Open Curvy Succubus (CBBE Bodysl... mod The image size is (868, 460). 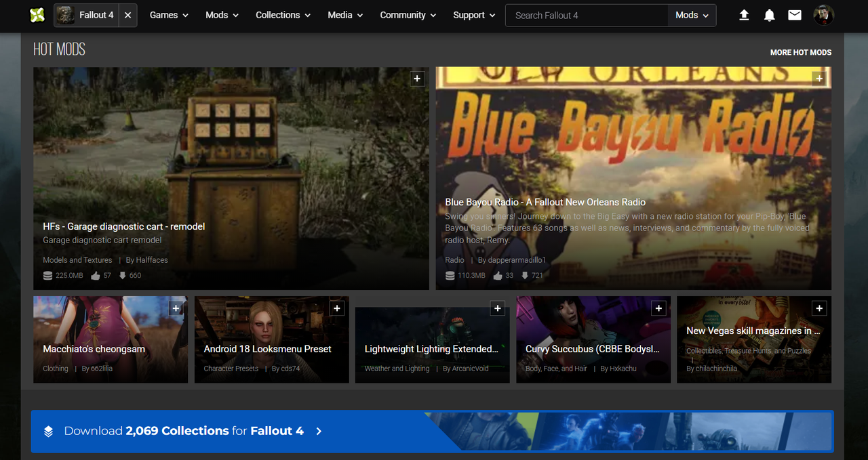click(593, 349)
